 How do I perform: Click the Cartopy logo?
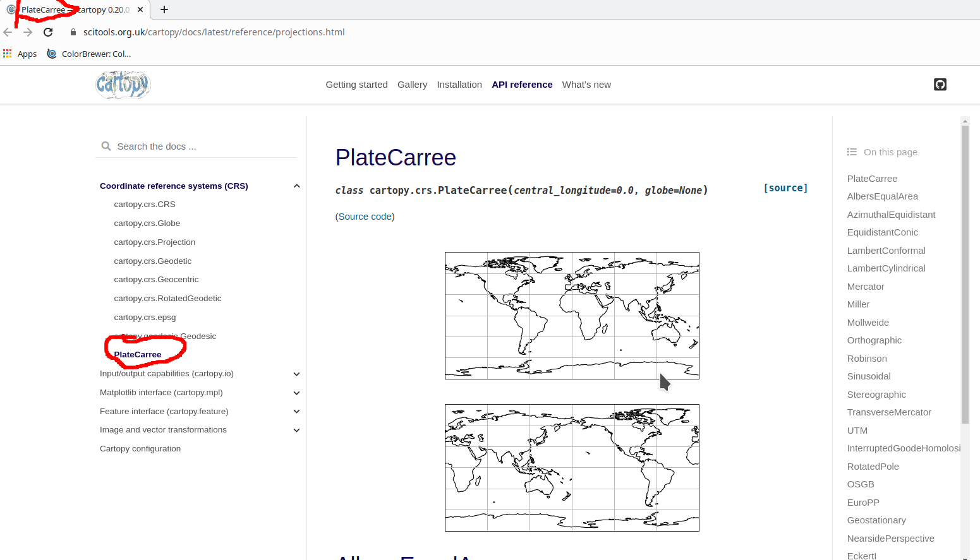(x=123, y=85)
